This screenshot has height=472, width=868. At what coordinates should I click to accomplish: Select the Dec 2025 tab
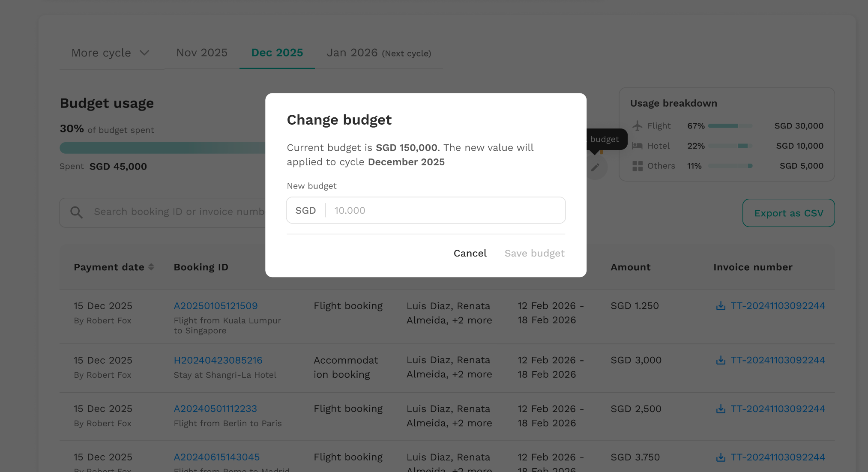(x=277, y=53)
